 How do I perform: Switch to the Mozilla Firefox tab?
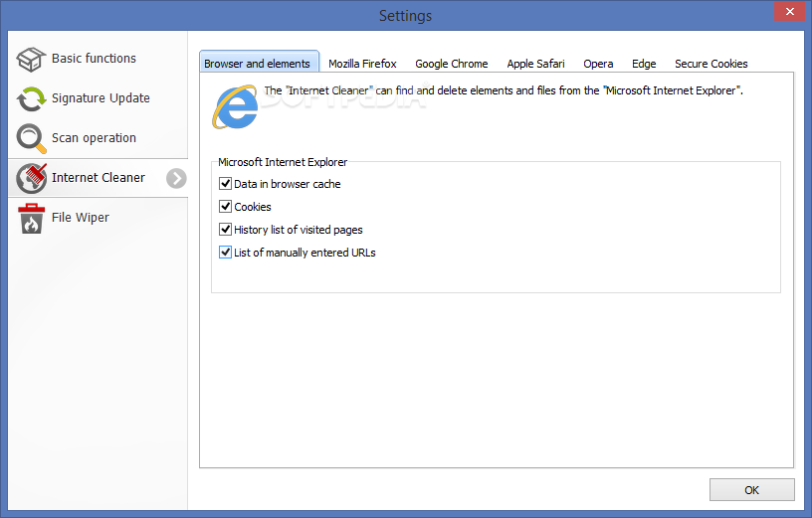pyautogui.click(x=362, y=64)
